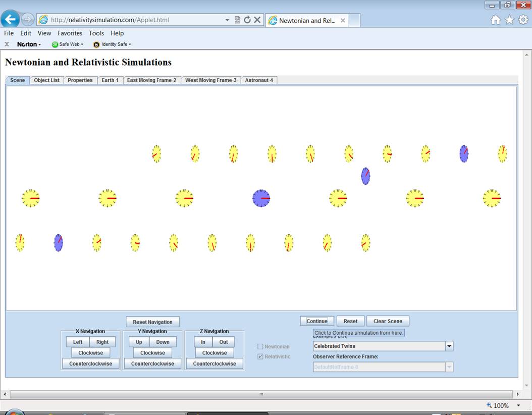Screen dimensions: 532x415
Task: Click the Refresh page icon
Action: pos(247,20)
